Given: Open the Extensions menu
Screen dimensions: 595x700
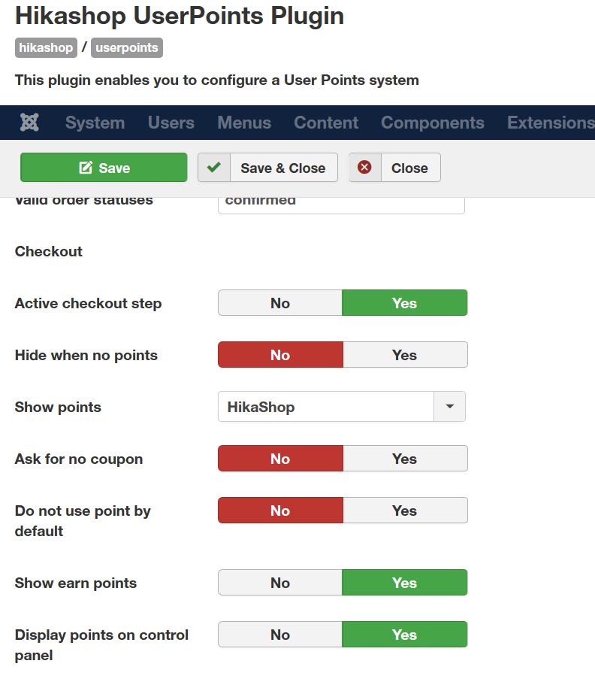Looking at the screenshot, I should pyautogui.click(x=550, y=123).
